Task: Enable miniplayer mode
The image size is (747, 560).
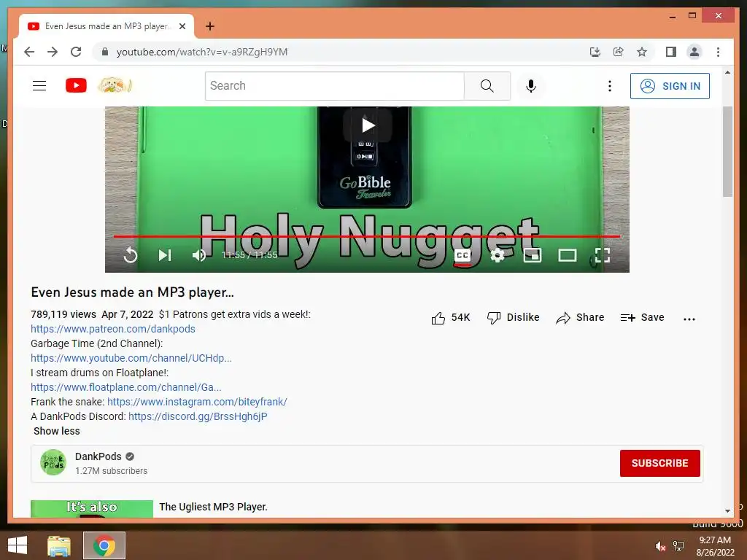Action: pos(532,255)
